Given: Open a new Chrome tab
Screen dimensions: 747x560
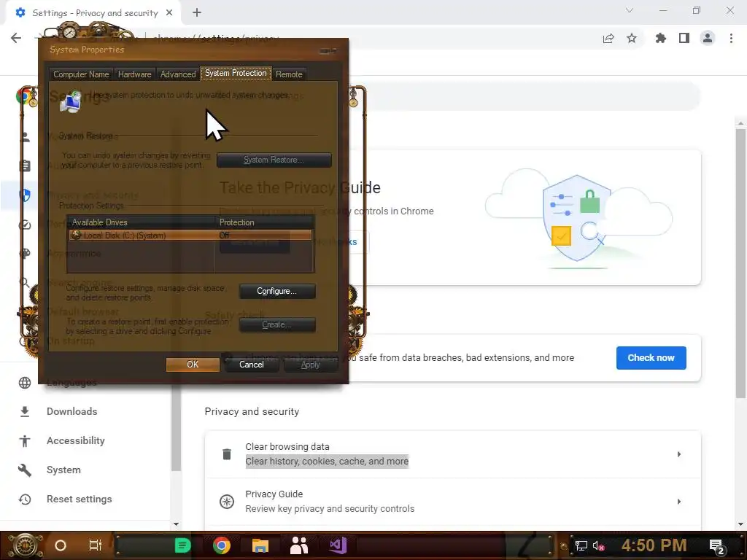Looking at the screenshot, I should point(197,13).
